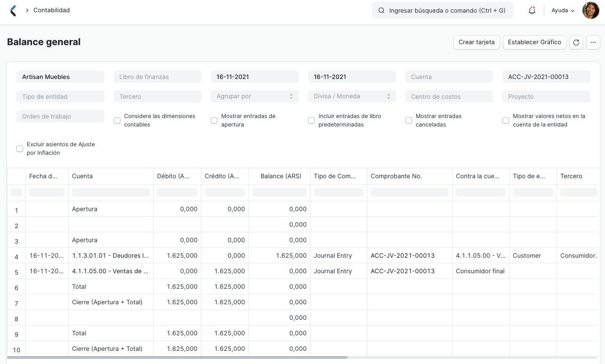Viewport: 605px width, 364px height.
Task: Click the Balance (ARS) column header
Action: (x=279, y=176)
